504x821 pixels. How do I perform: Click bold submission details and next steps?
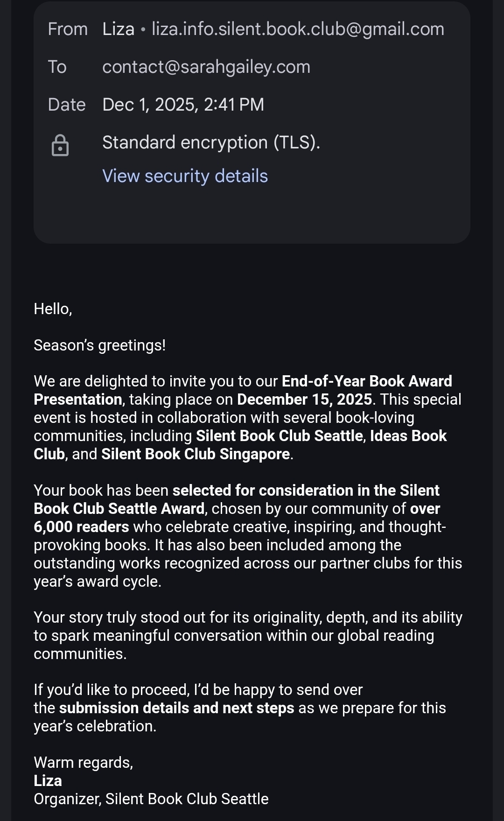(176, 708)
